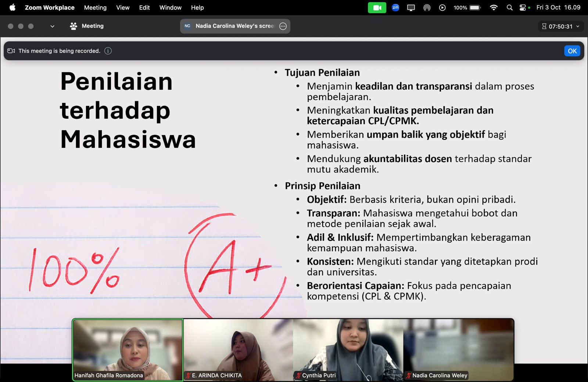
Task: Open more options on shared screen pill
Action: pos(283,26)
